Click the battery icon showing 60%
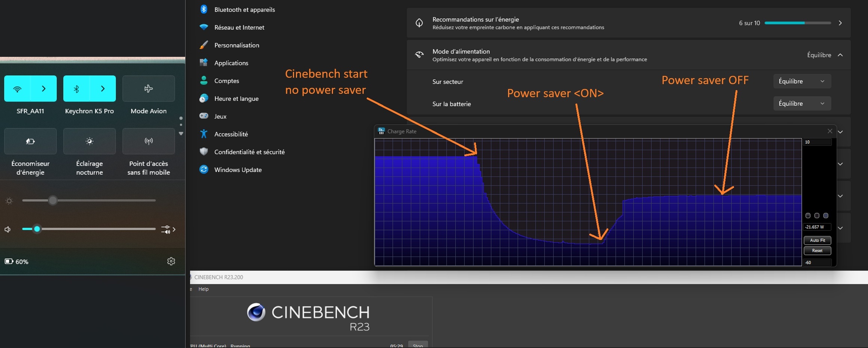 (9, 261)
